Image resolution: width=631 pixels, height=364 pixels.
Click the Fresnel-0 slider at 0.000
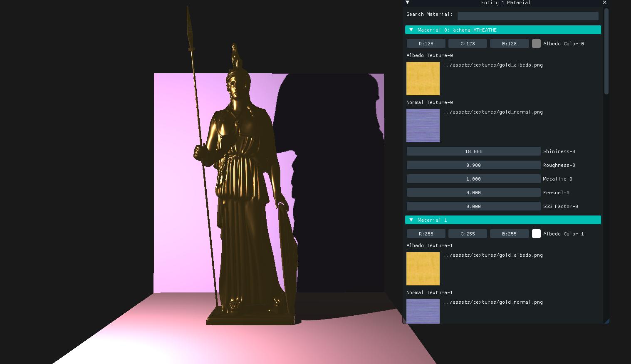tap(473, 193)
